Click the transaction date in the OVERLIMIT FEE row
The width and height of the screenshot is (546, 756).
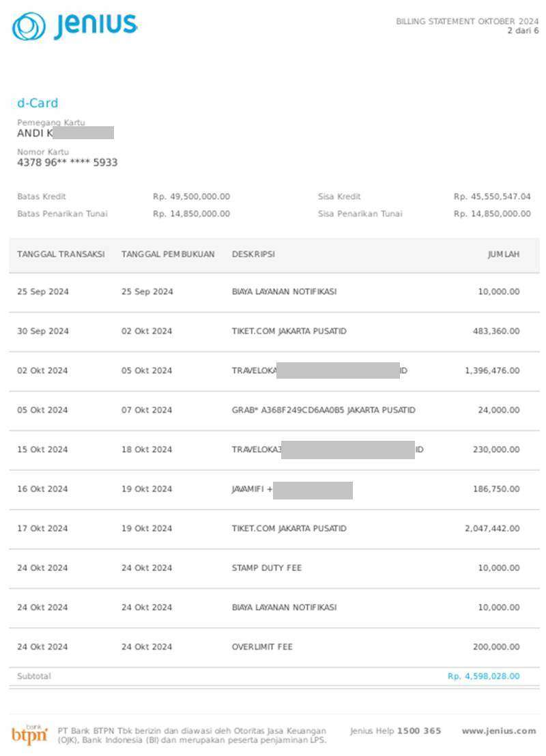click(x=42, y=648)
